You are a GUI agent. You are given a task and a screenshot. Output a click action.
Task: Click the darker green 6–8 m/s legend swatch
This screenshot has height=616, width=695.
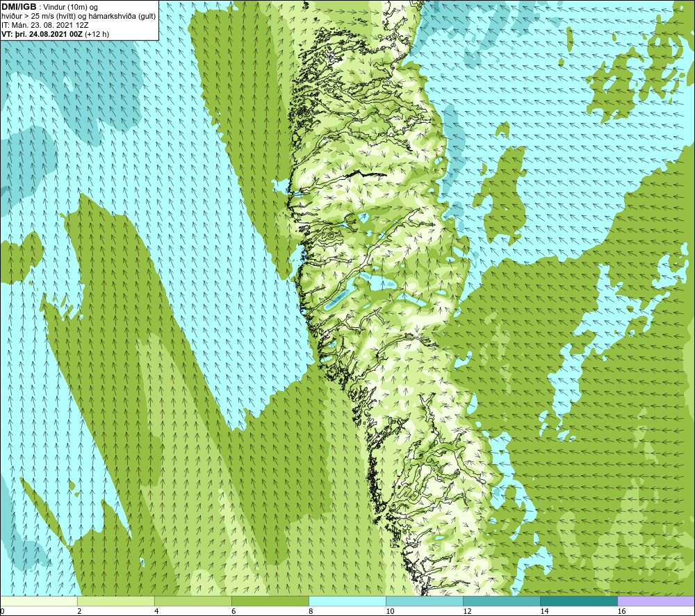click(270, 601)
